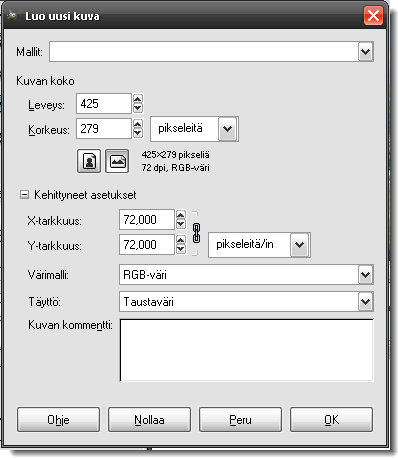This screenshot has height=458, width=398.
Task: Click the Peru cancel button
Action: tap(240, 420)
